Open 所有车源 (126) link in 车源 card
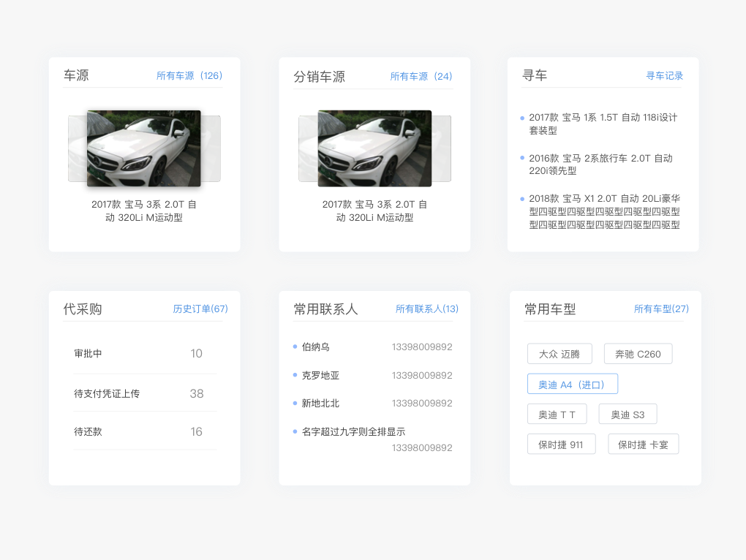 tap(189, 75)
